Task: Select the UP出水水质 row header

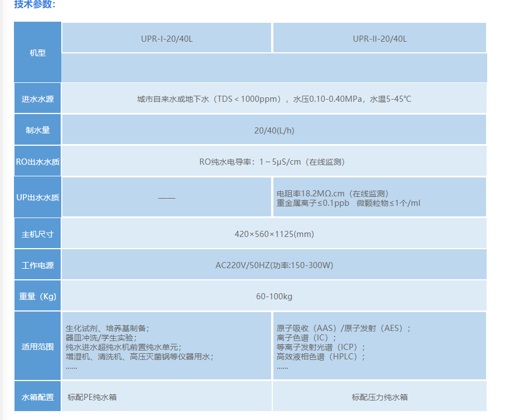Action: 37,197
